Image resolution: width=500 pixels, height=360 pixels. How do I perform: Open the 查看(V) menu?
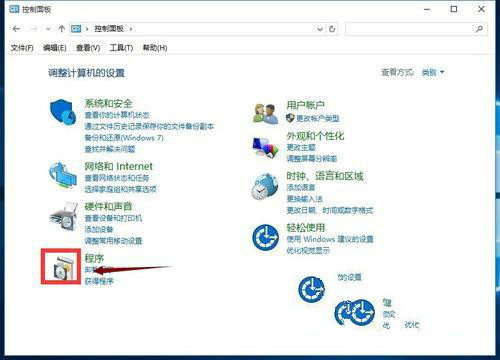pos(88,48)
